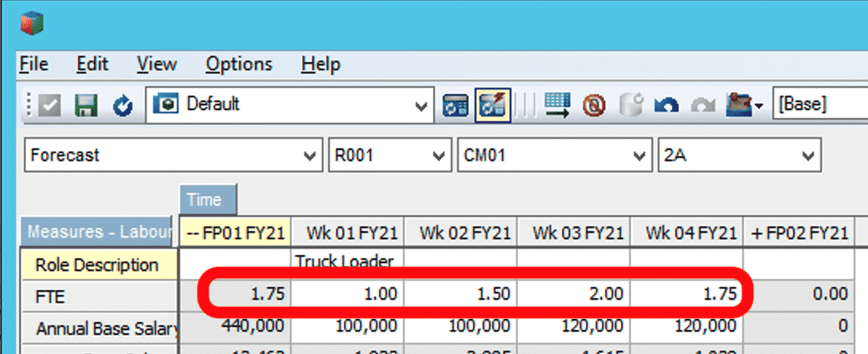
Task: Open the [Base] sandbox dropdown
Action: pos(820,105)
